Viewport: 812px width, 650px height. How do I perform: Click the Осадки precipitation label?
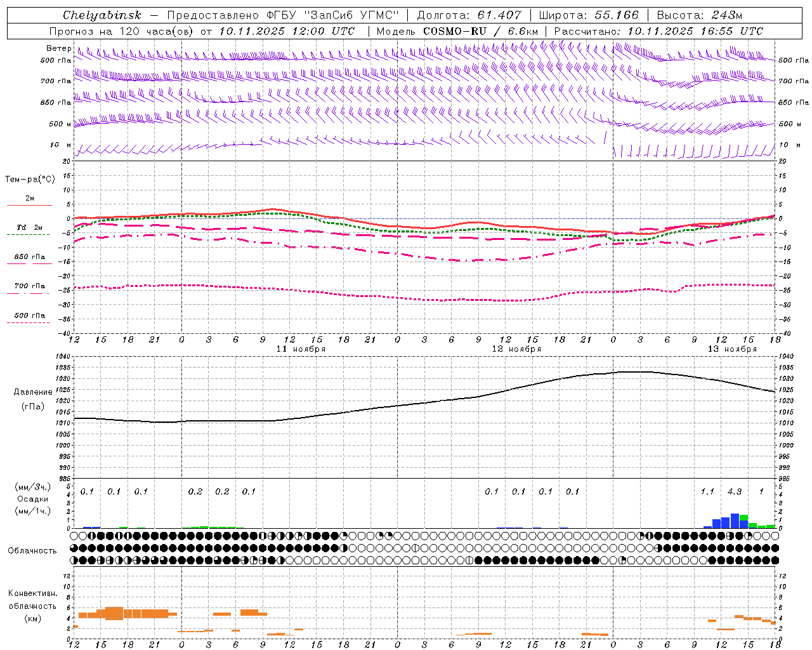click(x=32, y=499)
